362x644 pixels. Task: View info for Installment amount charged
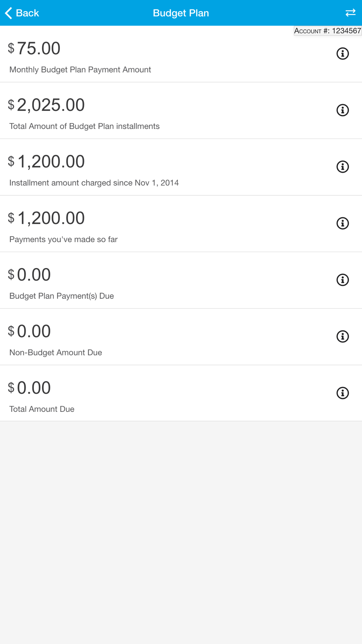[342, 167]
